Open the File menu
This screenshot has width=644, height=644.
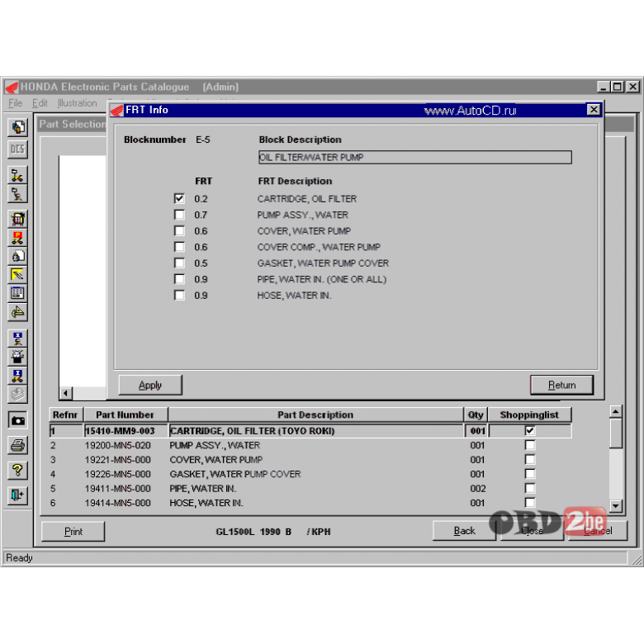[15, 103]
